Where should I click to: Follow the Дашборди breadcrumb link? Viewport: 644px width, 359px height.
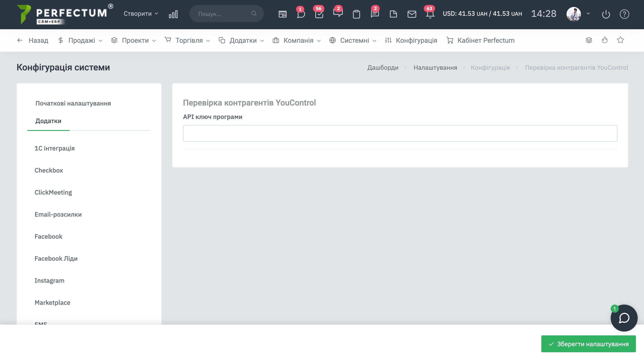(383, 67)
